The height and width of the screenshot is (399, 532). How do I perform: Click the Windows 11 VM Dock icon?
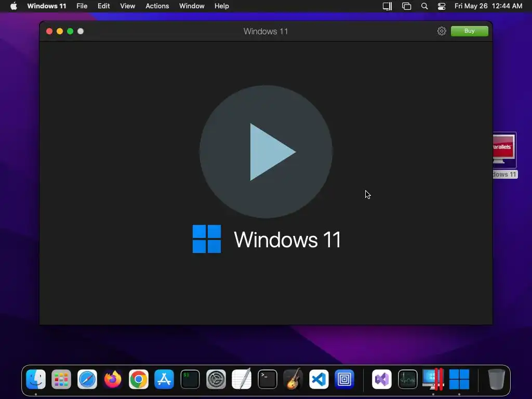(x=459, y=379)
